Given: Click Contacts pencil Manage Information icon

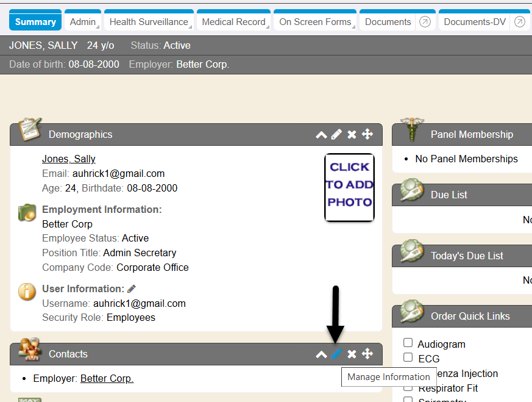Looking at the screenshot, I should pyautogui.click(x=336, y=354).
